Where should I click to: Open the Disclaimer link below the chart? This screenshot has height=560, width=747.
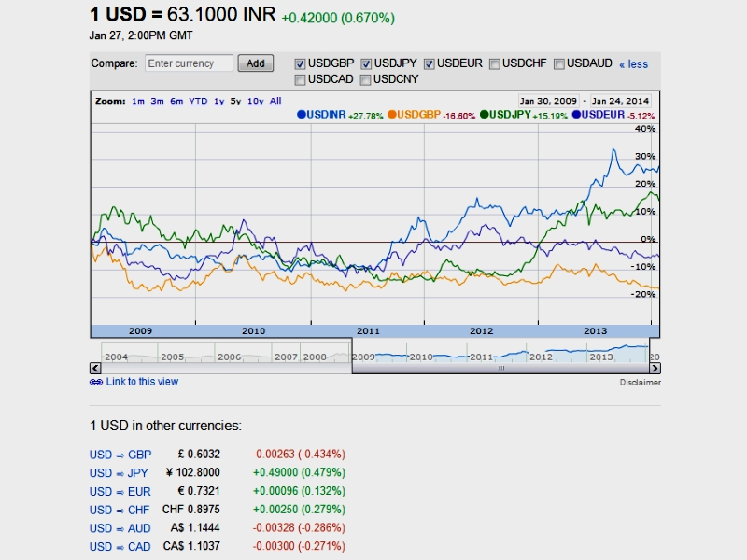(640, 382)
